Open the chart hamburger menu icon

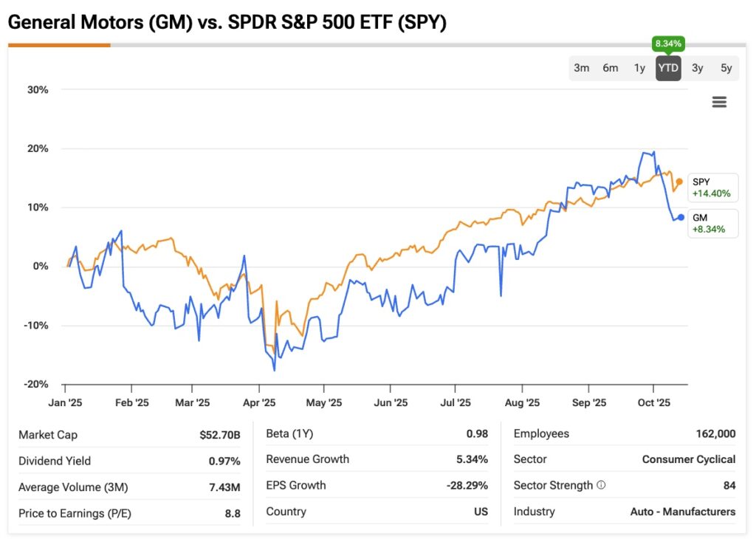719,102
